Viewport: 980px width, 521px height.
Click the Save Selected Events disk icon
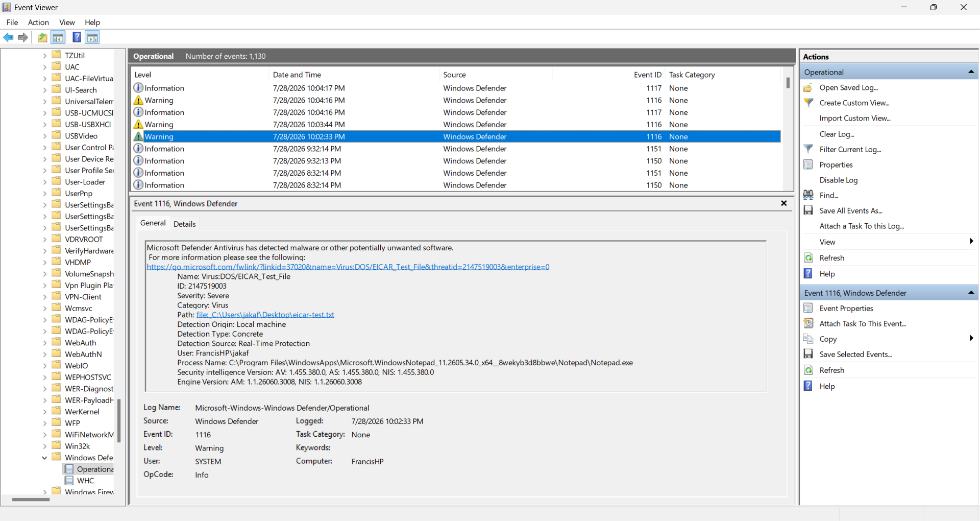808,354
